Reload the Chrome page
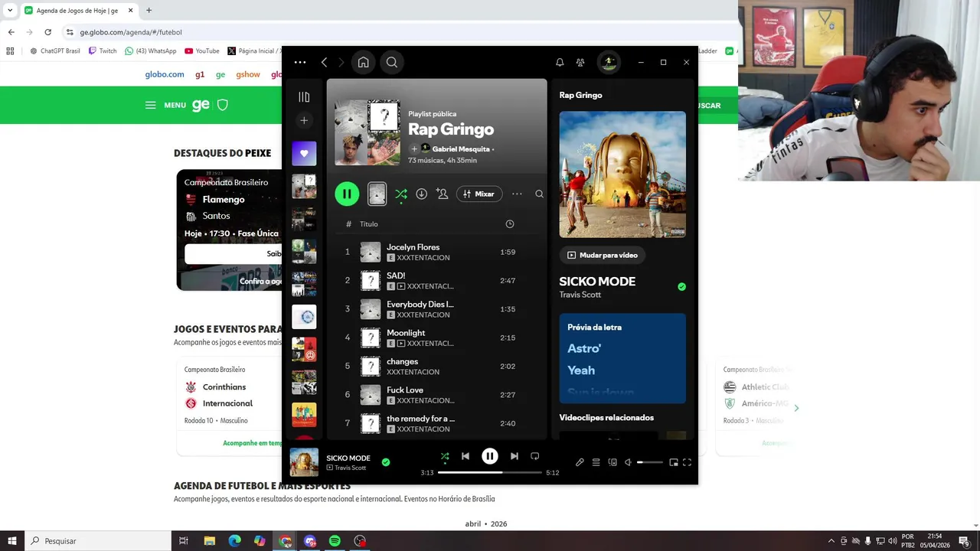Screen dimensions: 980x551 (47, 32)
